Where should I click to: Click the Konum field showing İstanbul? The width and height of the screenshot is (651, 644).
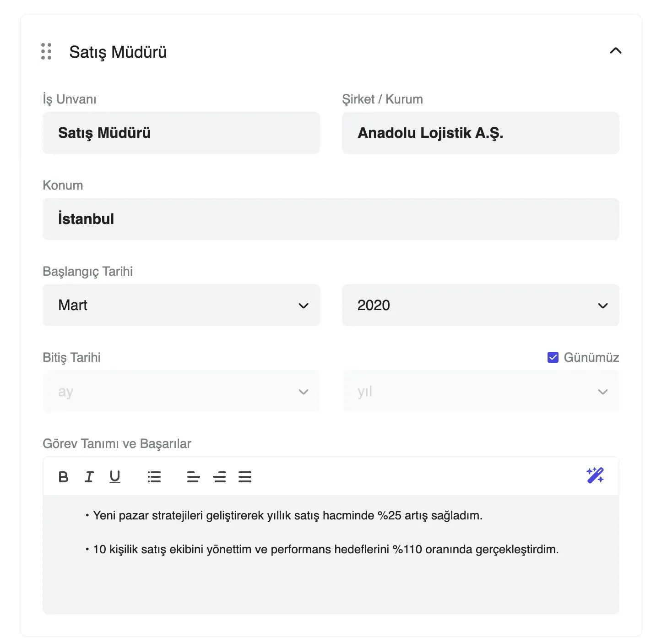[x=331, y=219]
